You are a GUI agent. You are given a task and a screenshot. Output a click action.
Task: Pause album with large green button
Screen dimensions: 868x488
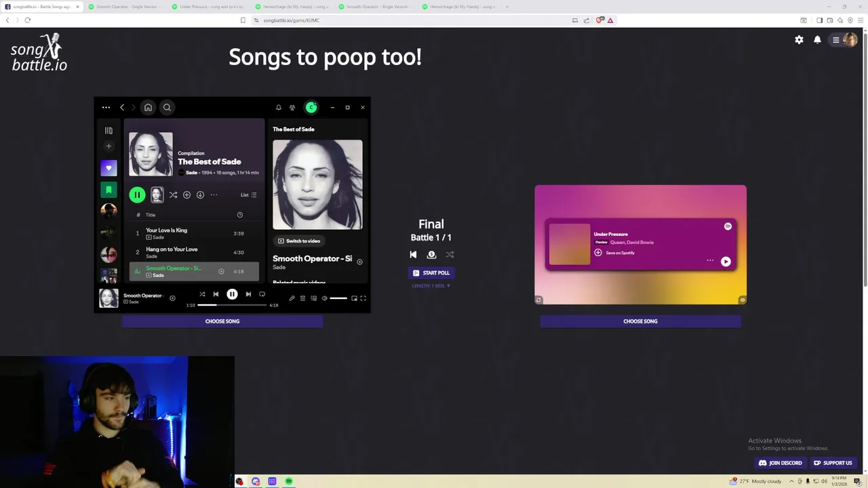[x=137, y=195]
